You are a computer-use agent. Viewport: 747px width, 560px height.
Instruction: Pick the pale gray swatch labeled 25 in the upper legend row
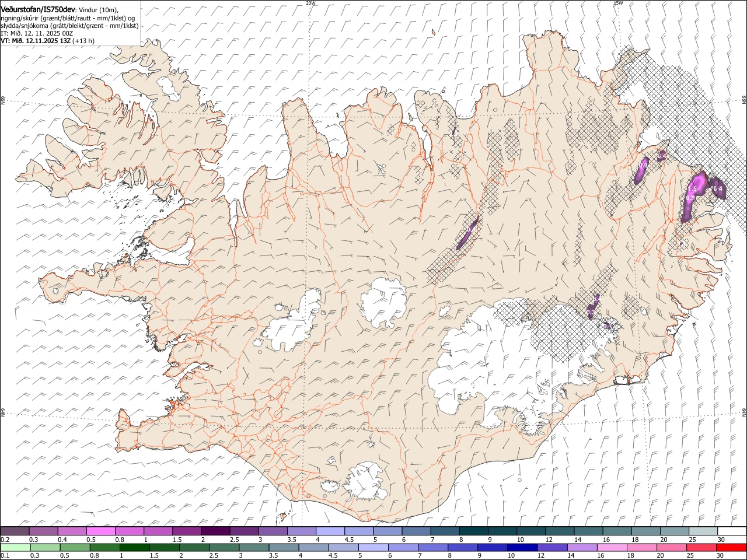[703, 531]
